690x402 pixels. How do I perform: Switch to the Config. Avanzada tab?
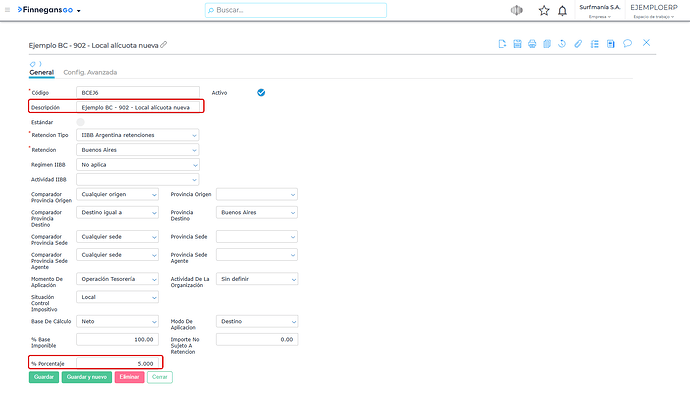(90, 73)
